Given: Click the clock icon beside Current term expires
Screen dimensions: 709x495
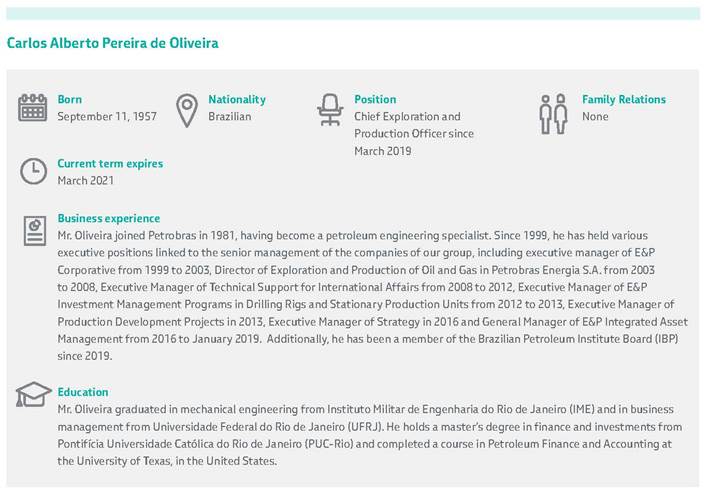Looking at the screenshot, I should pos(33,171).
